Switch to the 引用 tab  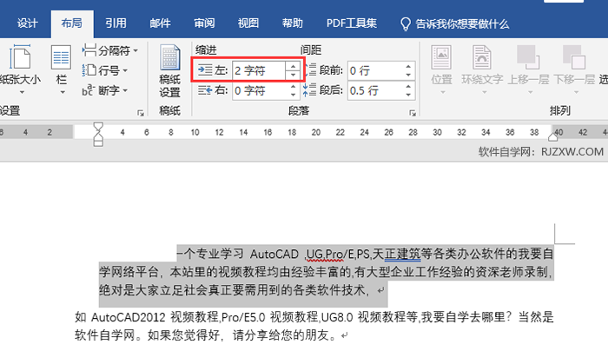116,23
